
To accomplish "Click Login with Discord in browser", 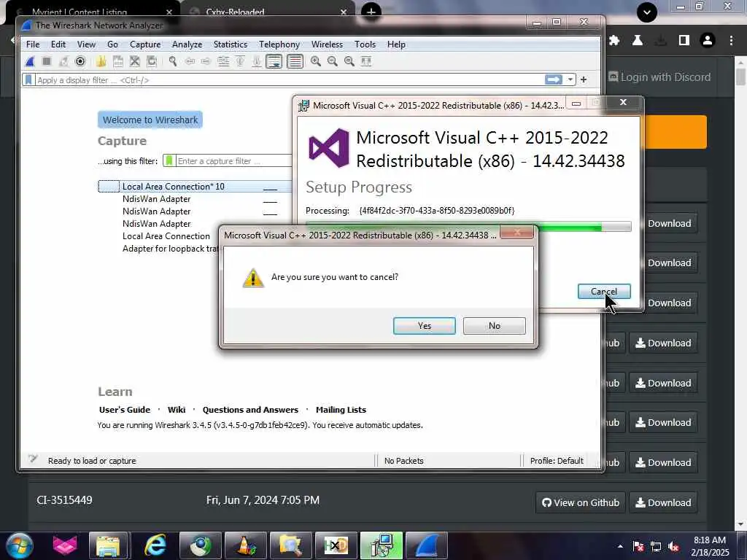I will click(x=659, y=77).
